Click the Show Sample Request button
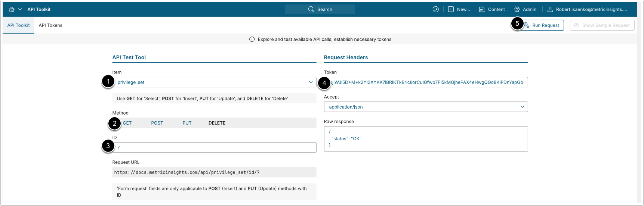This screenshot has height=206, width=644. 602,25
